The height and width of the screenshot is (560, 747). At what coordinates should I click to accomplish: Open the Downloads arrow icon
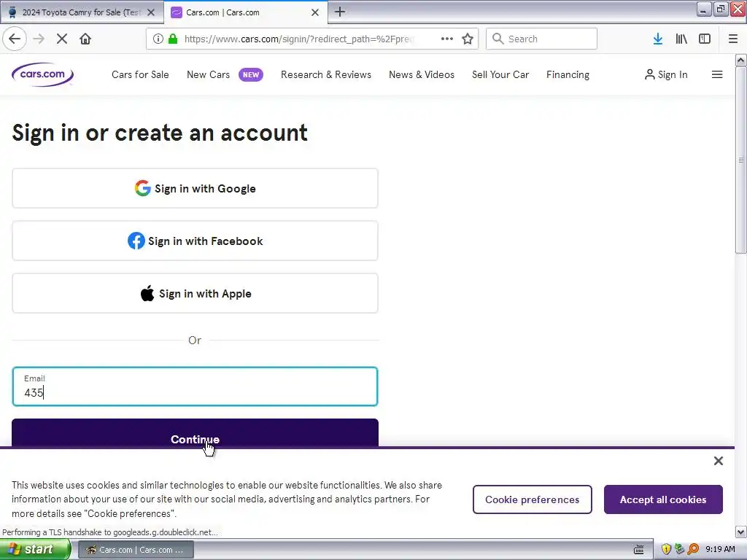coord(658,39)
